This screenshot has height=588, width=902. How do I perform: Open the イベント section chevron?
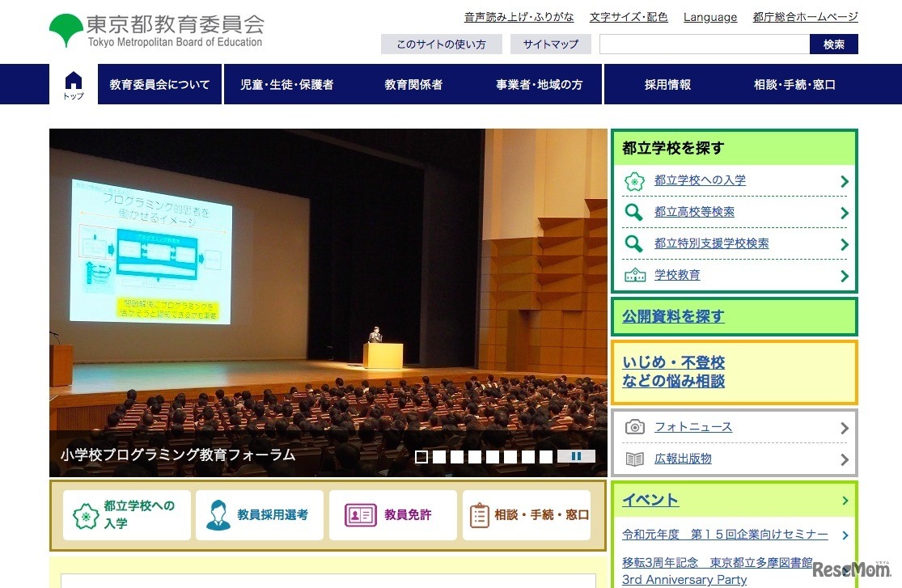pos(846,501)
